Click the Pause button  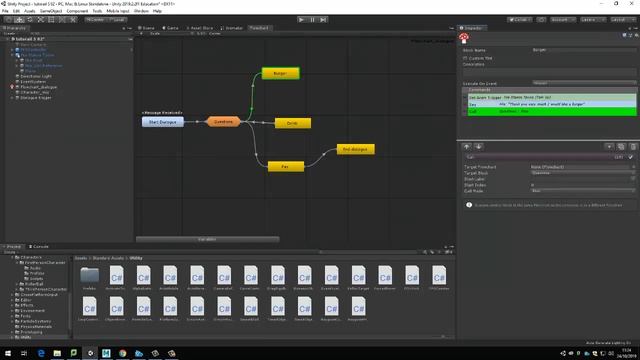coord(312,20)
